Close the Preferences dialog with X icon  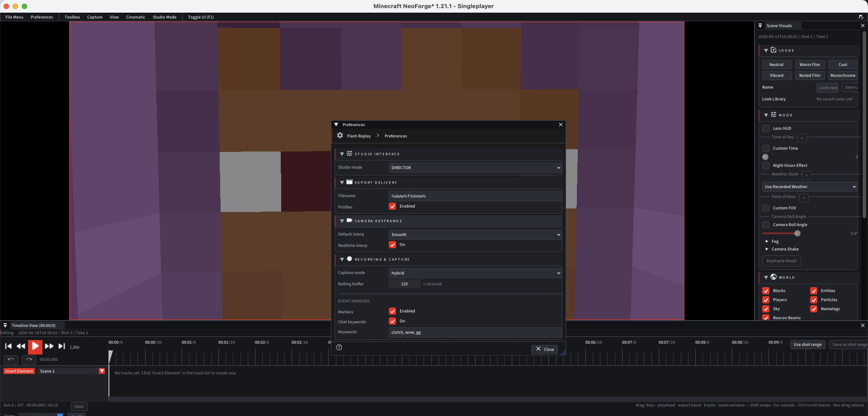coord(561,125)
